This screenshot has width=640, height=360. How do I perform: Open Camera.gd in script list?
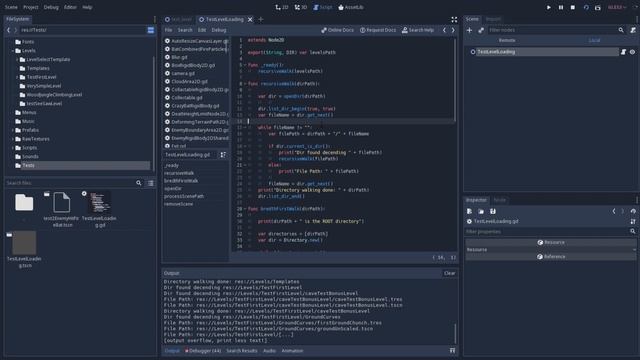click(183, 73)
